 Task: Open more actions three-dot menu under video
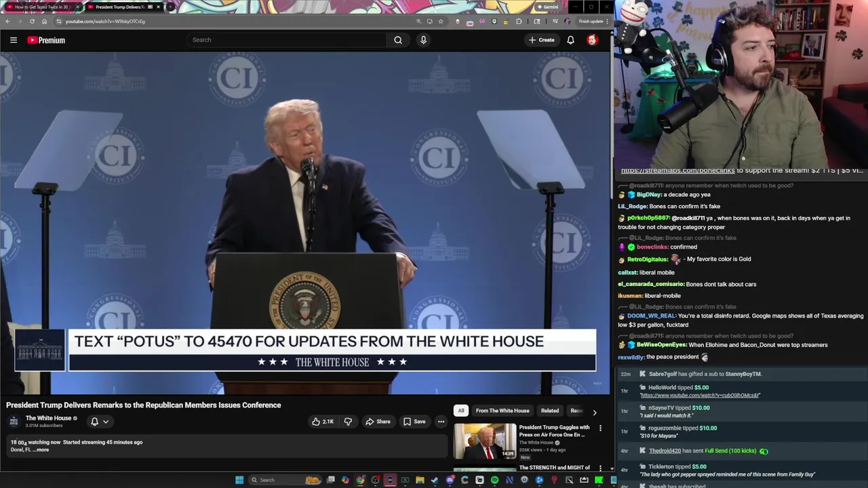(x=441, y=422)
